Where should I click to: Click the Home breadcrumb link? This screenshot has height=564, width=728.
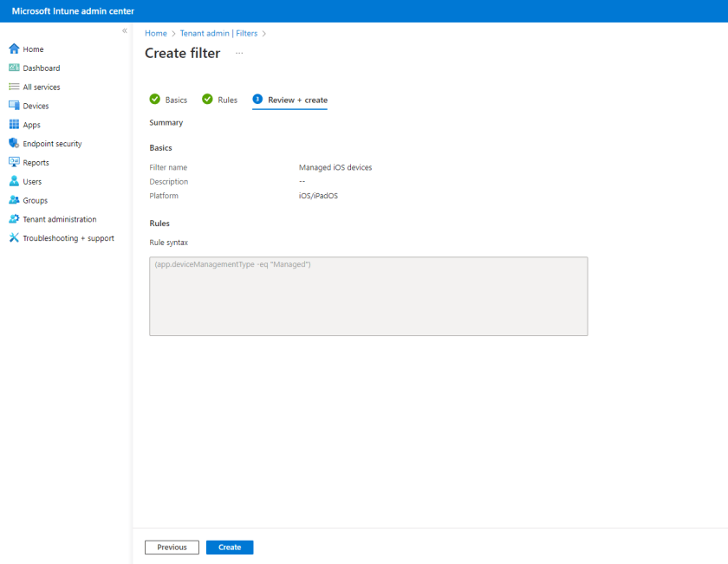pyautogui.click(x=155, y=34)
